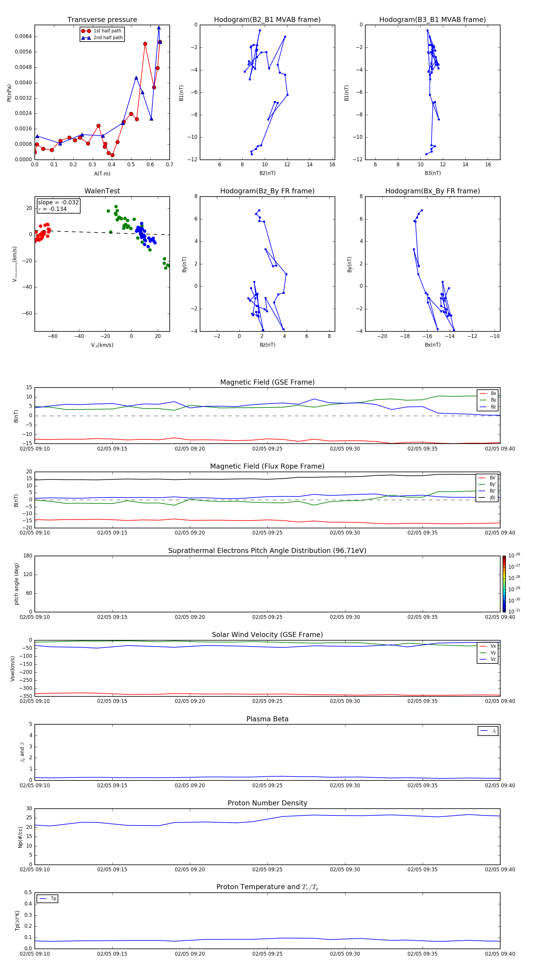Viewport: 535px width, 980px height.
Task: Click the beta_p legend in Plasma Beta
Action: pyautogui.click(x=488, y=731)
